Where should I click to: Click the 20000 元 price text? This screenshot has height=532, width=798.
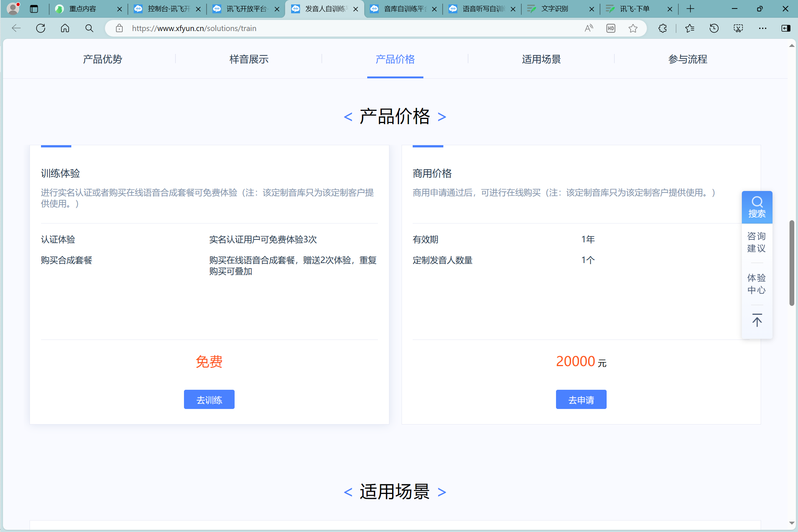pos(581,361)
